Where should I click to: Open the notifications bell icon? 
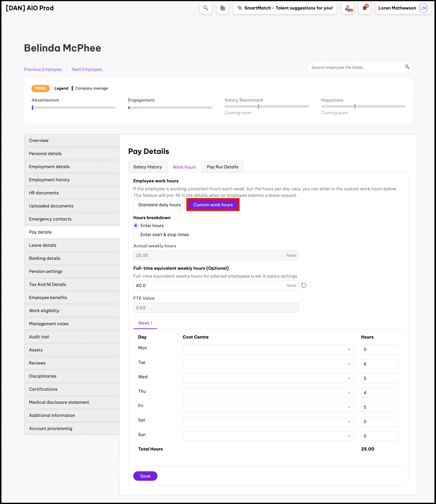tap(364, 8)
